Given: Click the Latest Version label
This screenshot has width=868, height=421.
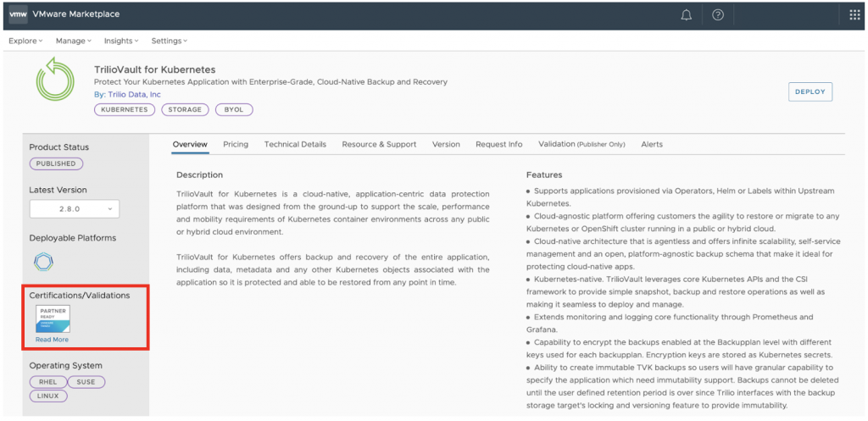Looking at the screenshot, I should (58, 190).
